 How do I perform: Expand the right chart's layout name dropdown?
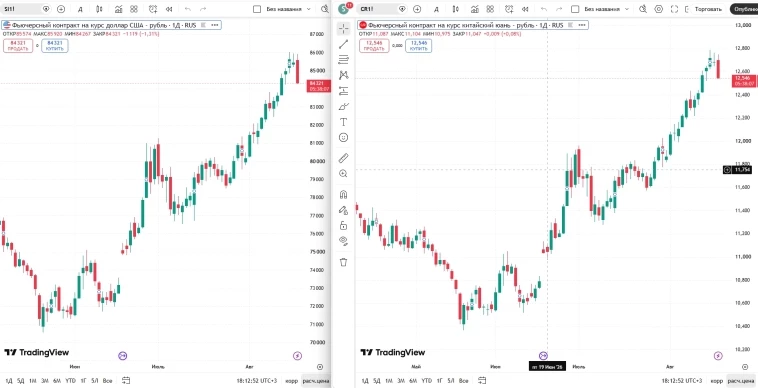(x=627, y=9)
